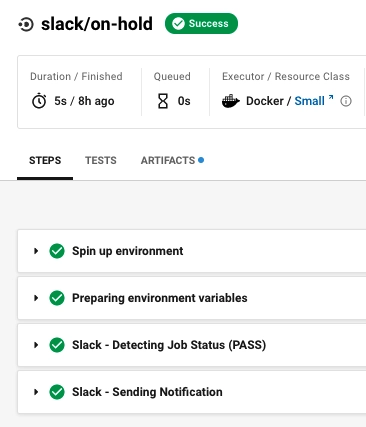This screenshot has height=427, width=366.
Task: Click green check on Preparing environment variables
Action: (x=57, y=298)
